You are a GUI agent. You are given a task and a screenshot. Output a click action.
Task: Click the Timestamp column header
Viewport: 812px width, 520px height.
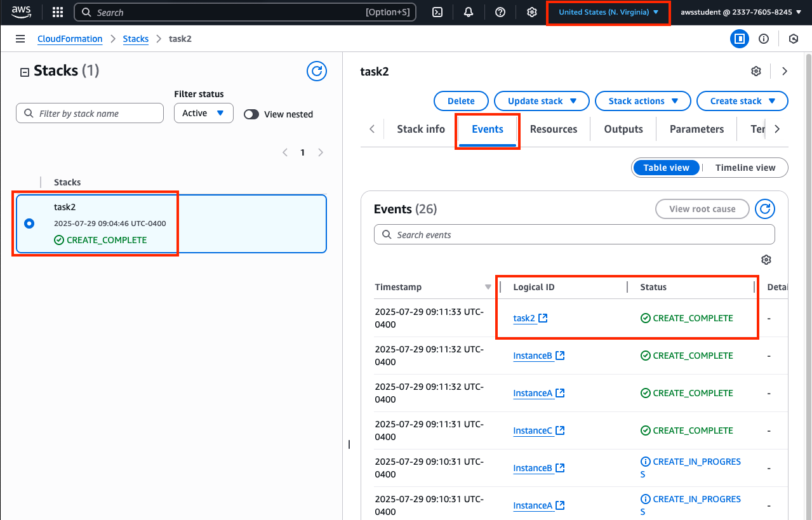tap(398, 287)
